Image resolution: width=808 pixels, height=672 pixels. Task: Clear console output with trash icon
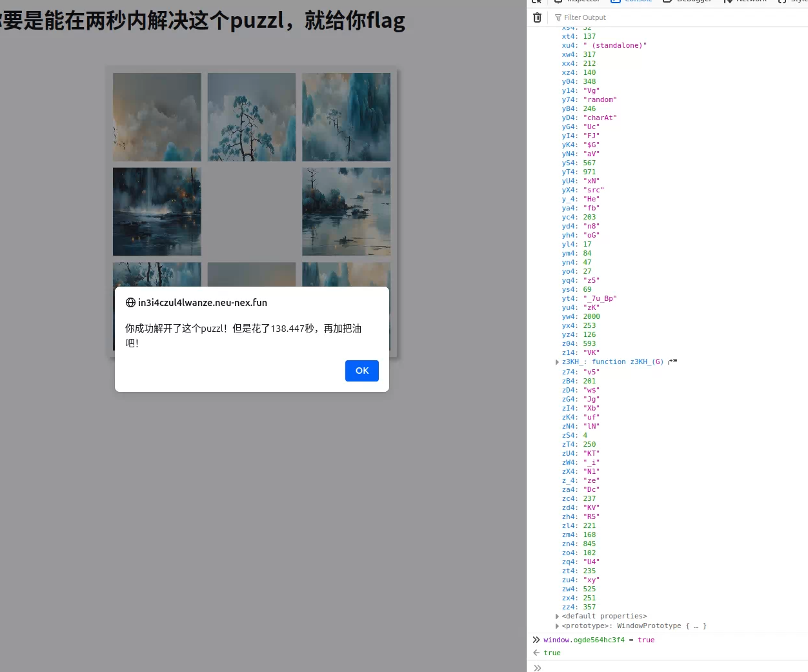pyautogui.click(x=537, y=17)
